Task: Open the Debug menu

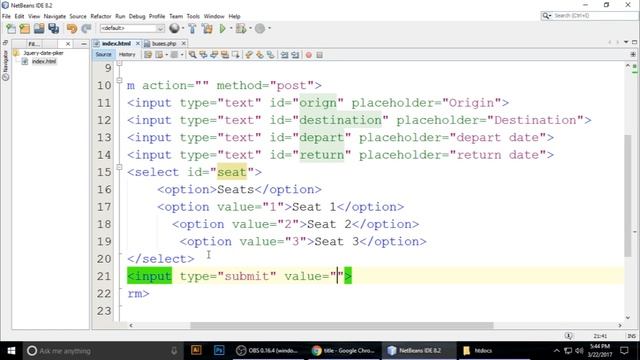Action: (x=137, y=16)
